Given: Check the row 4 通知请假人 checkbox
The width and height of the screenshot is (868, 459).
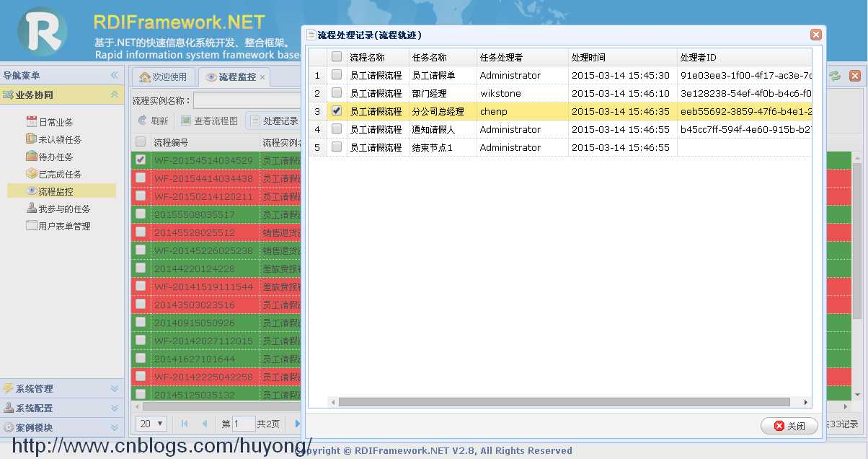Looking at the screenshot, I should click(337, 128).
